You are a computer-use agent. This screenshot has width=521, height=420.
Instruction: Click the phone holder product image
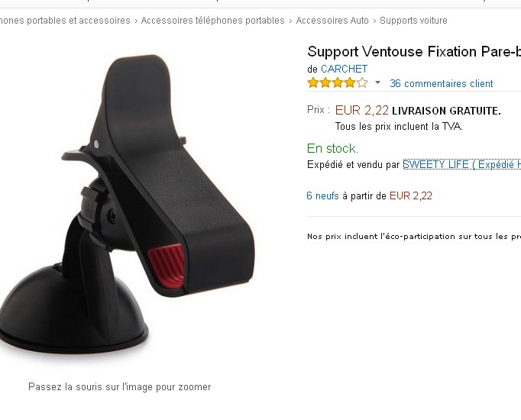(x=128, y=204)
